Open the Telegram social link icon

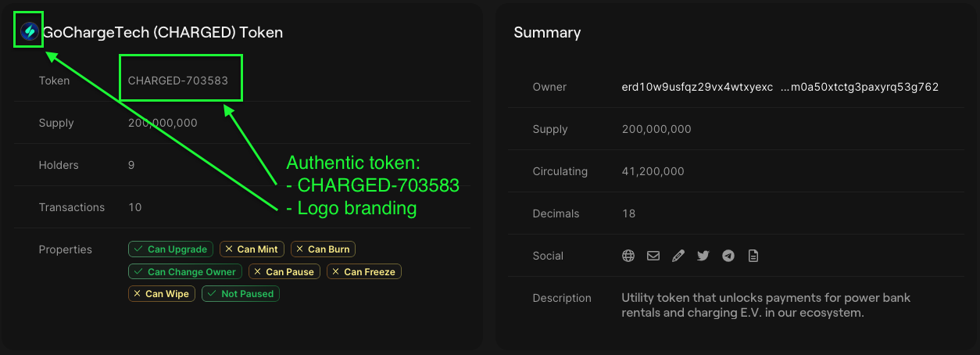(x=728, y=256)
